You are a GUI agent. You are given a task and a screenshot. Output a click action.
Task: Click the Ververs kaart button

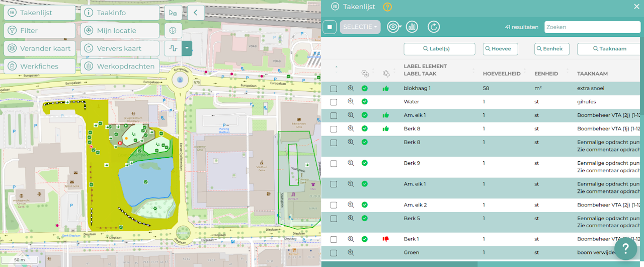[120, 48]
